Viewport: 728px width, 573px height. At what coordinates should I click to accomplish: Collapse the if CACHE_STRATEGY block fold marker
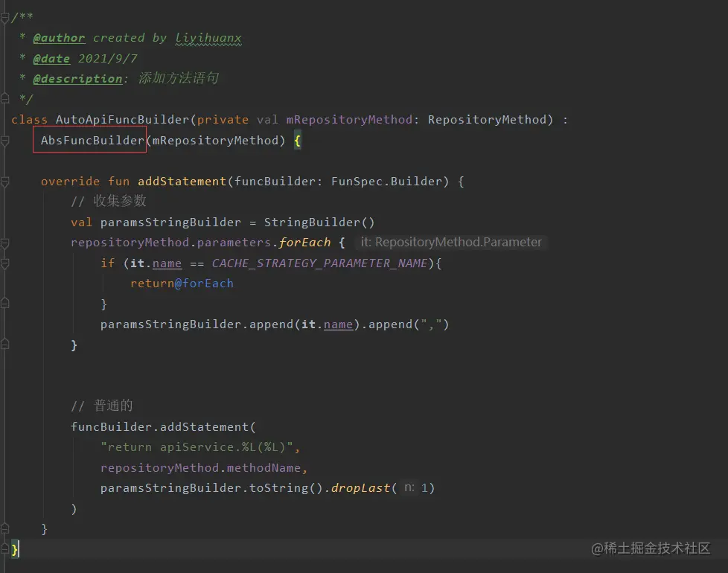point(4,263)
